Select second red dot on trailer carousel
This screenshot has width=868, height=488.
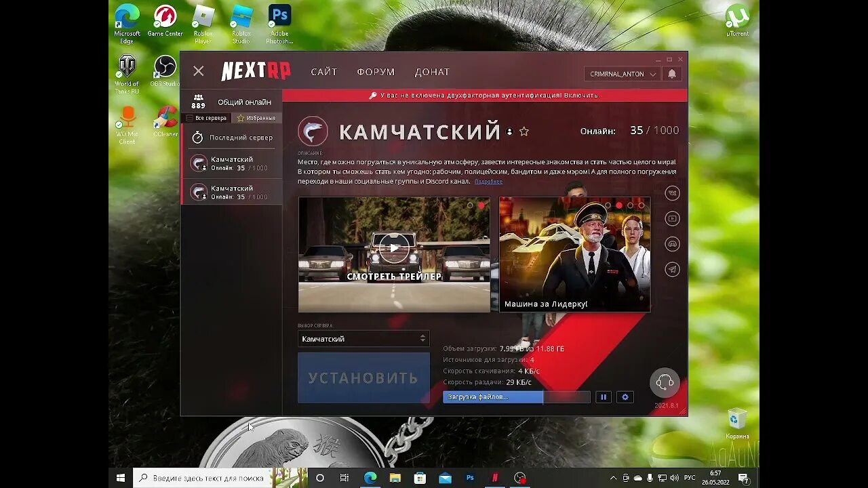tap(481, 205)
